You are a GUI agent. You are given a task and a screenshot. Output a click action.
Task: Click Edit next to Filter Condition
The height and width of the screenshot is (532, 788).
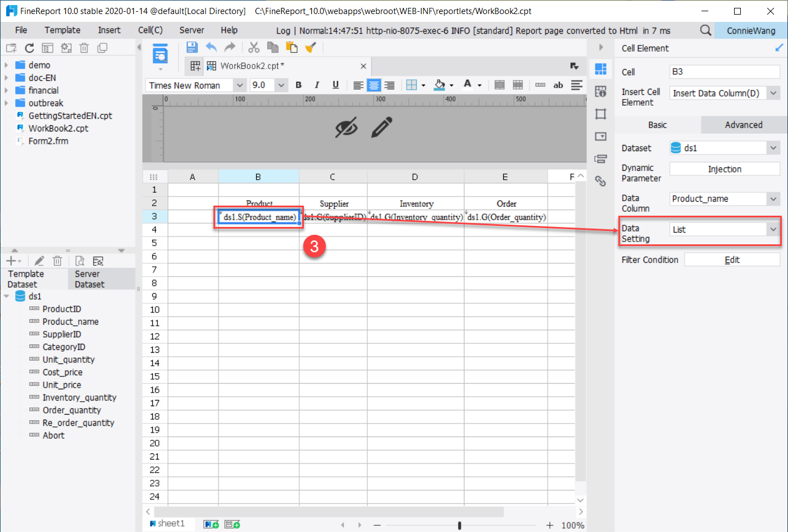[732, 259]
